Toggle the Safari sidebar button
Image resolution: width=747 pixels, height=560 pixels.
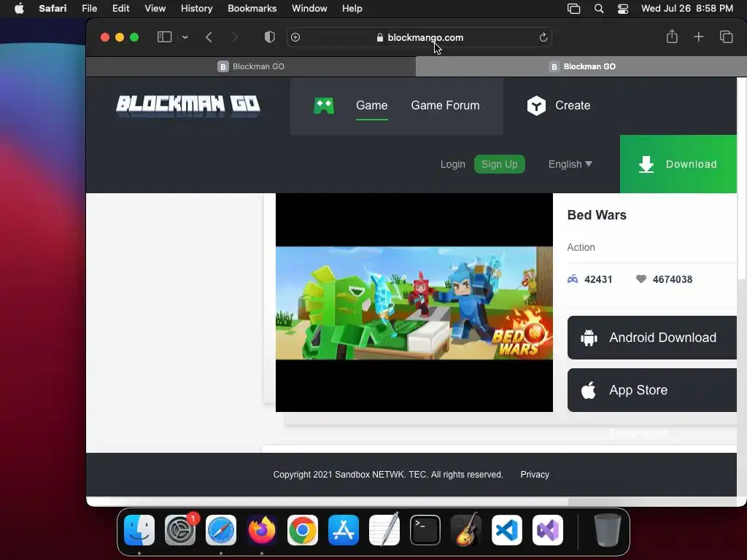pyautogui.click(x=164, y=37)
